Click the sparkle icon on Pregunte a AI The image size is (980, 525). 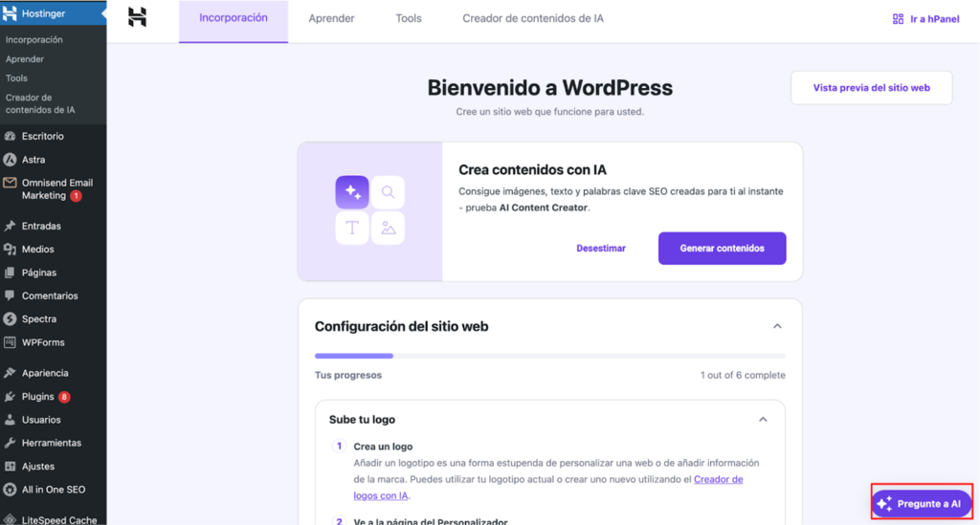point(883,504)
